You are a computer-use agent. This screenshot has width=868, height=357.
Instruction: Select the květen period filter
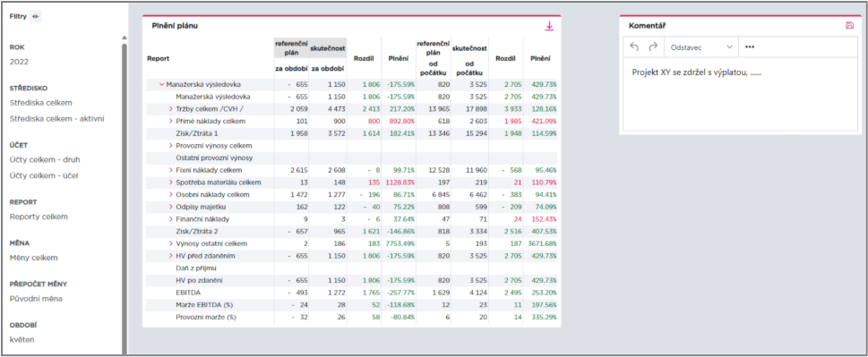pos(22,339)
